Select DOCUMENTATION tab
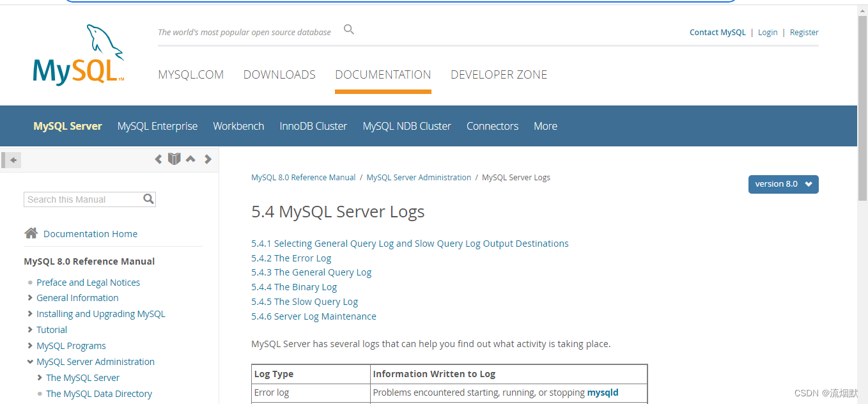 (x=383, y=75)
